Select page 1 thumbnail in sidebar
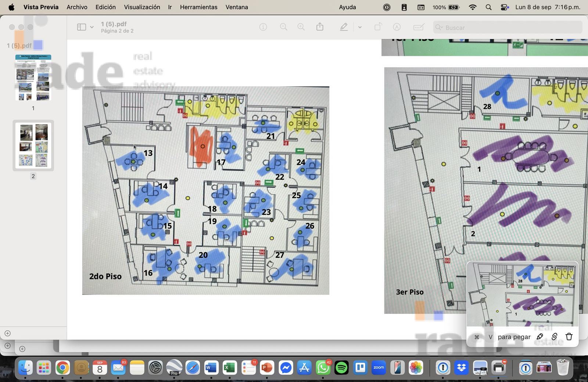This screenshot has height=382, width=588. [x=33, y=78]
